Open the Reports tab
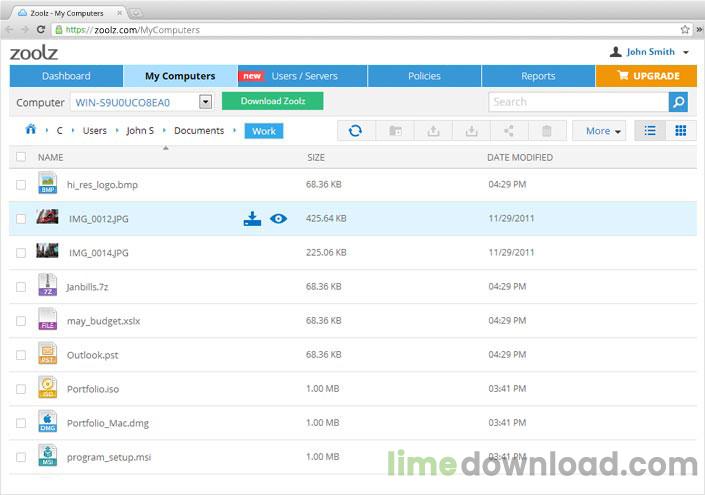The image size is (705, 495). 538,76
